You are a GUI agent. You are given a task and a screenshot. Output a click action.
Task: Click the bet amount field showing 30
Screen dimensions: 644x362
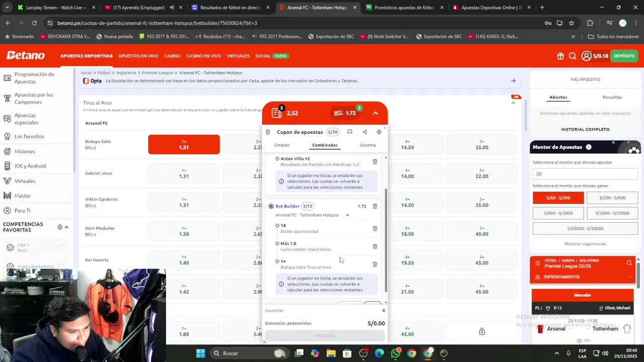585,174
